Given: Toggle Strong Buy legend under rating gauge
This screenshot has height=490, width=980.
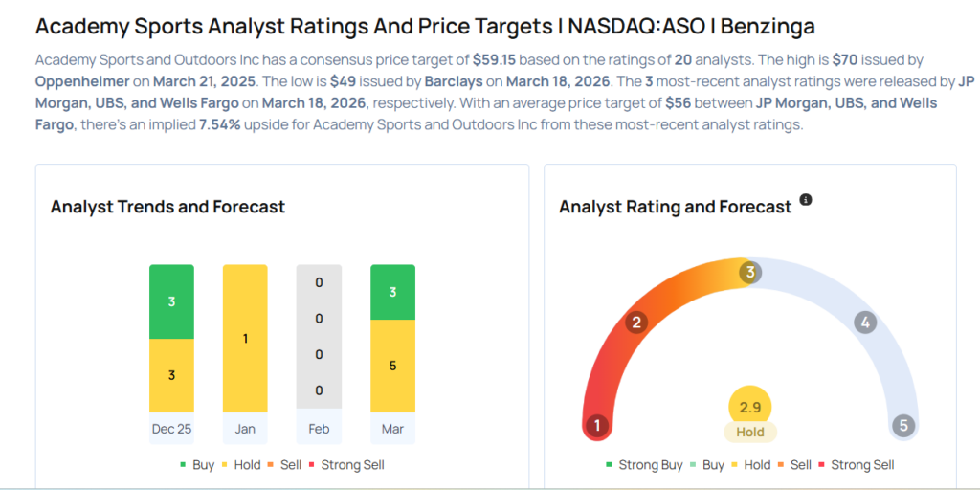Looking at the screenshot, I should (644, 465).
